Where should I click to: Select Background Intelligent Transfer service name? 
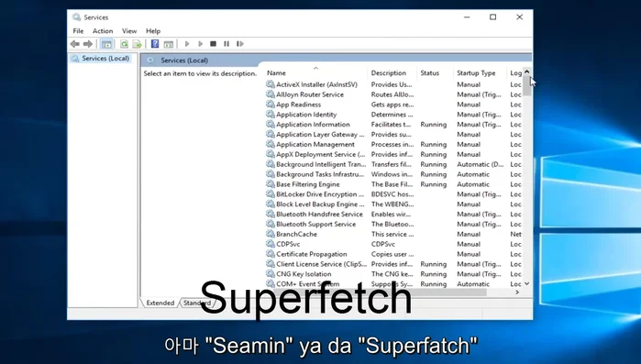click(x=321, y=164)
